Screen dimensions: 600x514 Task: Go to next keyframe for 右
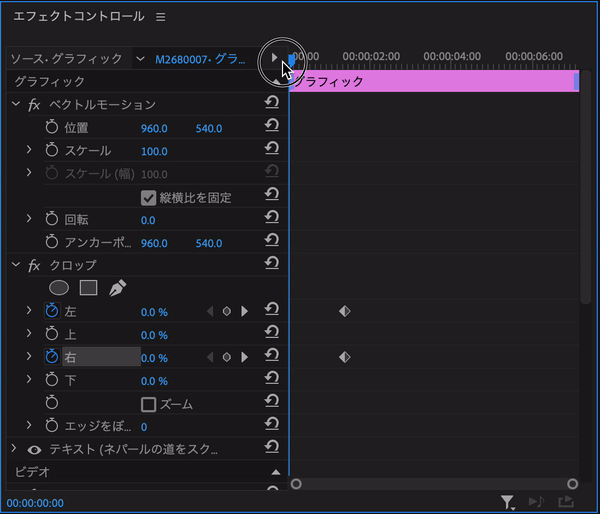tap(245, 357)
